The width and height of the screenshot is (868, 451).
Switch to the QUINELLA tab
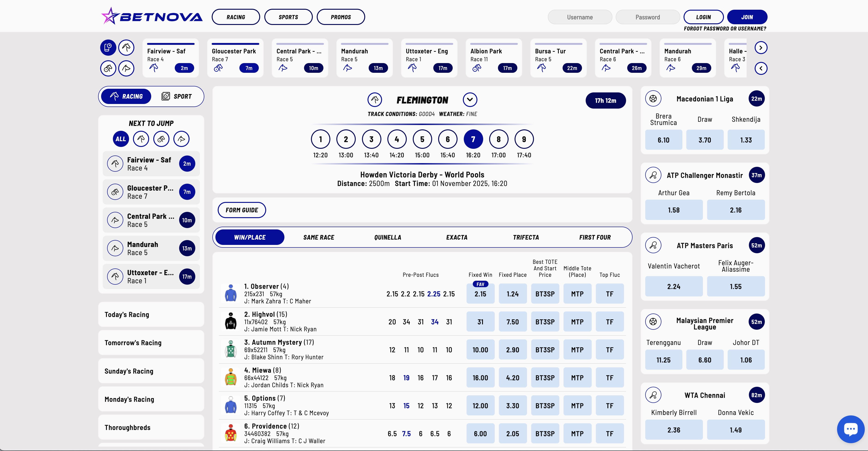tap(387, 237)
